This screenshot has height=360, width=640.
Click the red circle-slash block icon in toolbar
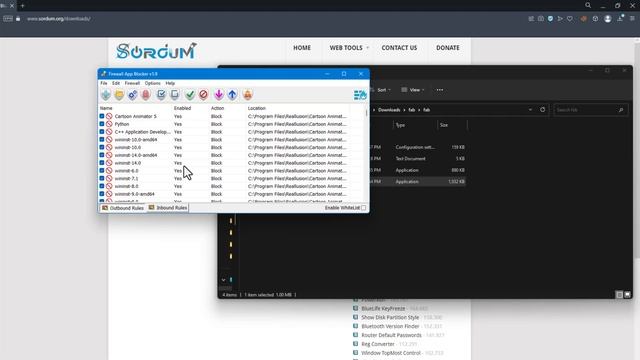pos(203,95)
